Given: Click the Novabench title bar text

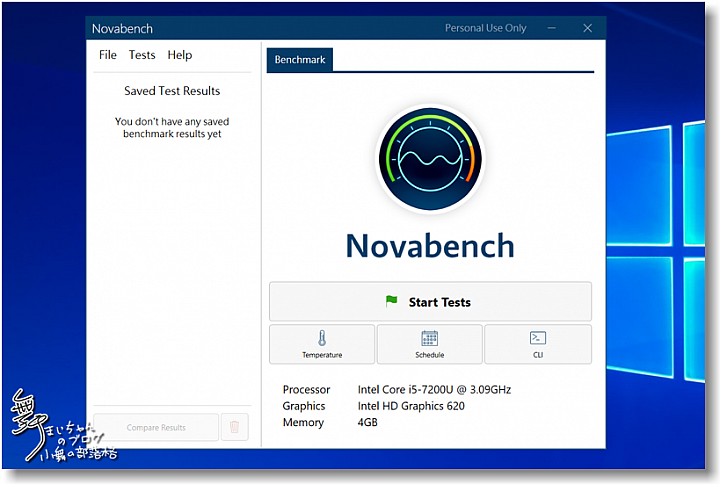Looking at the screenshot, I should coord(122,28).
